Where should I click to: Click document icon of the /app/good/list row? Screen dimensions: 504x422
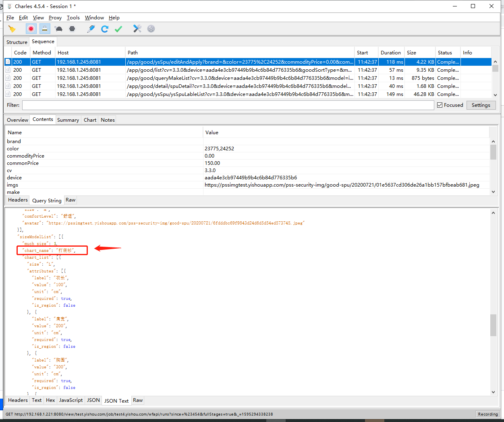[8, 70]
